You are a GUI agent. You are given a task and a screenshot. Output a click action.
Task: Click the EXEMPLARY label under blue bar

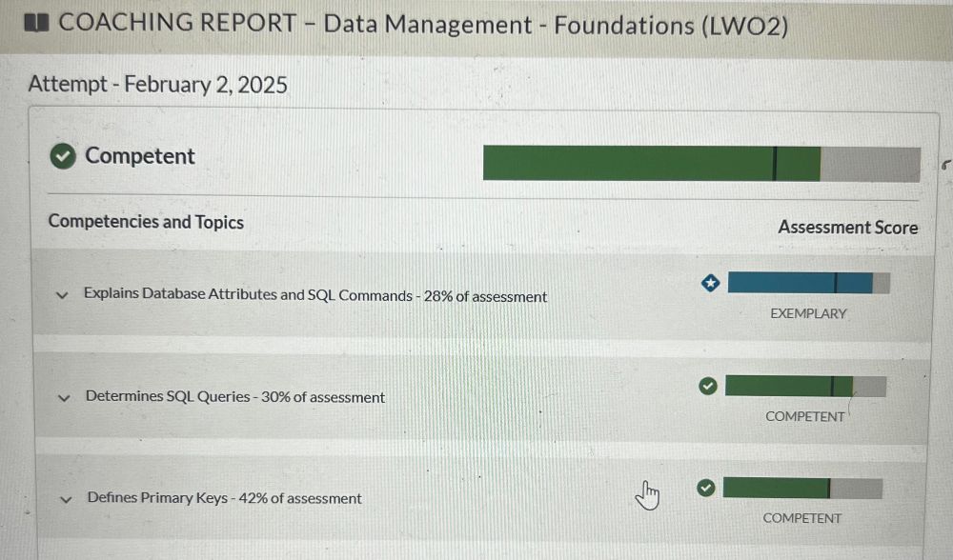coord(808,313)
